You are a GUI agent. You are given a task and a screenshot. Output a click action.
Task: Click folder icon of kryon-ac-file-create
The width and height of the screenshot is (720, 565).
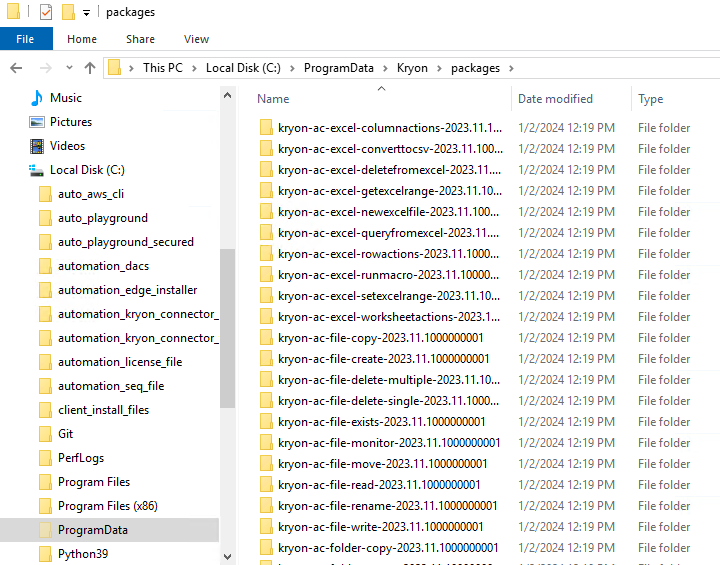click(x=266, y=359)
